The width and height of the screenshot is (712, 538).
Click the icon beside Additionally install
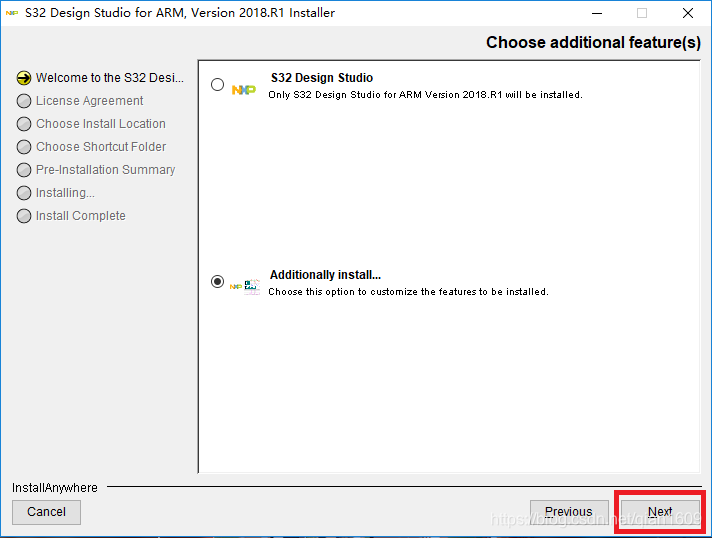pos(245,286)
